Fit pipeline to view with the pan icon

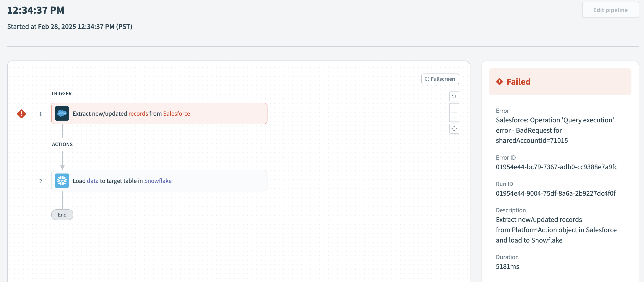pyautogui.click(x=454, y=129)
